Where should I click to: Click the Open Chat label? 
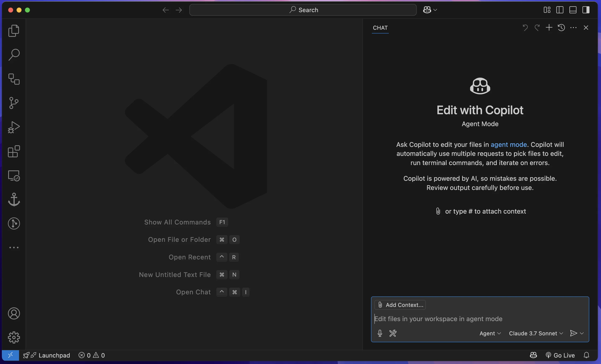click(193, 292)
